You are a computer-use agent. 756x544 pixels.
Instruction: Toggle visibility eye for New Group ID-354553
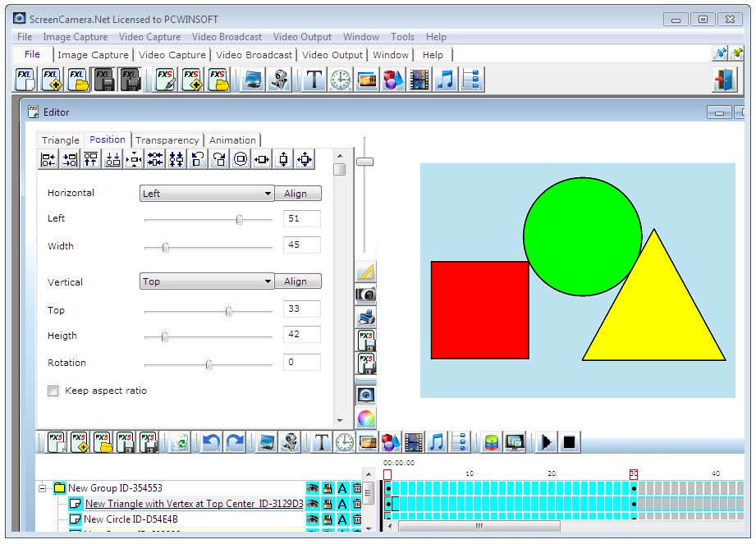point(313,488)
